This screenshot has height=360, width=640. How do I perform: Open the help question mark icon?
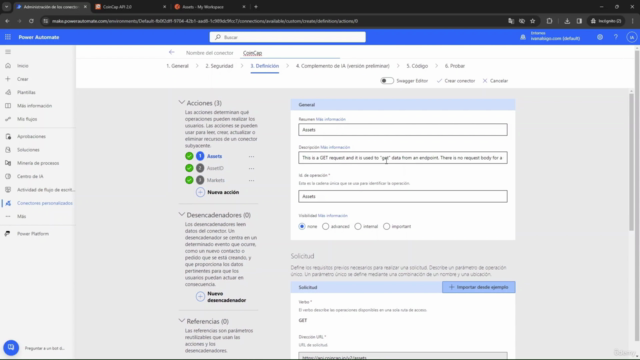(616, 37)
